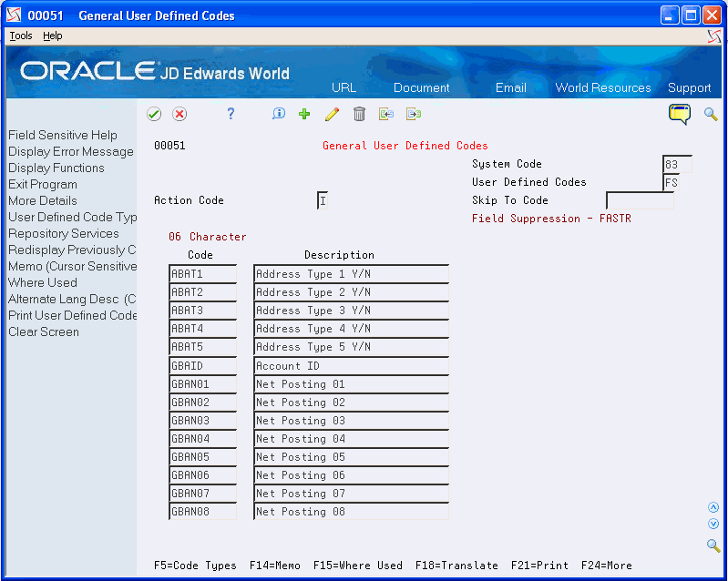Open the URL link in banner
Viewport: 728px width, 581px height.
click(343, 87)
